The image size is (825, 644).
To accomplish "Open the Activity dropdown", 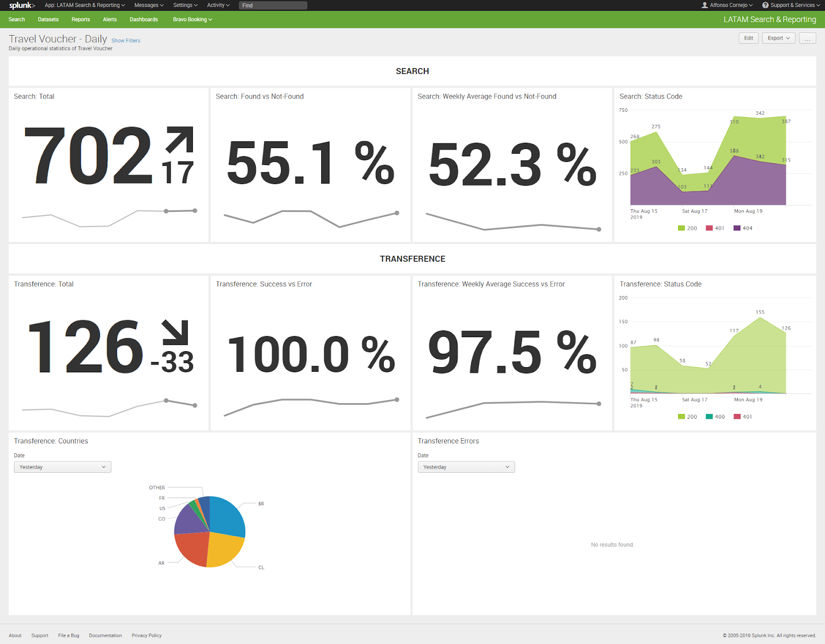I will click(x=218, y=5).
